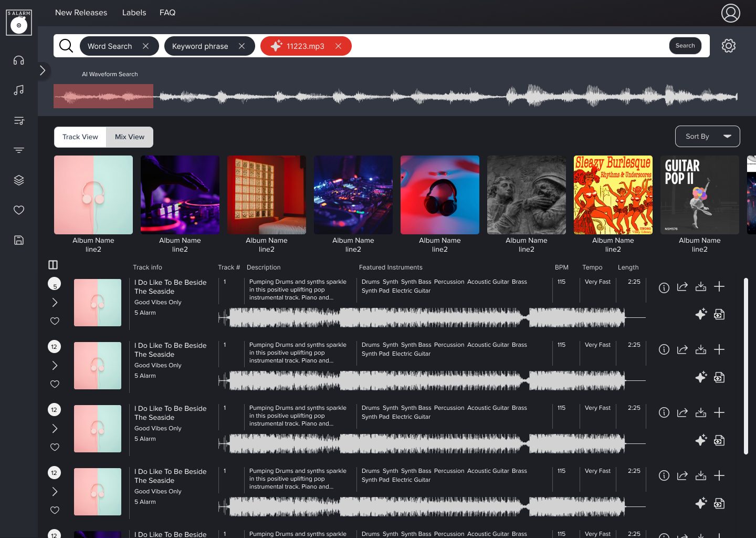Click the save disk sidebar icon
The width and height of the screenshot is (756, 538).
(x=19, y=240)
